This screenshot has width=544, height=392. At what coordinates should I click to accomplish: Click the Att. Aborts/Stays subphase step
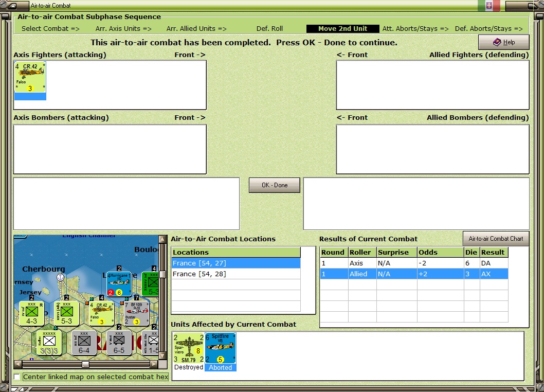coord(415,28)
